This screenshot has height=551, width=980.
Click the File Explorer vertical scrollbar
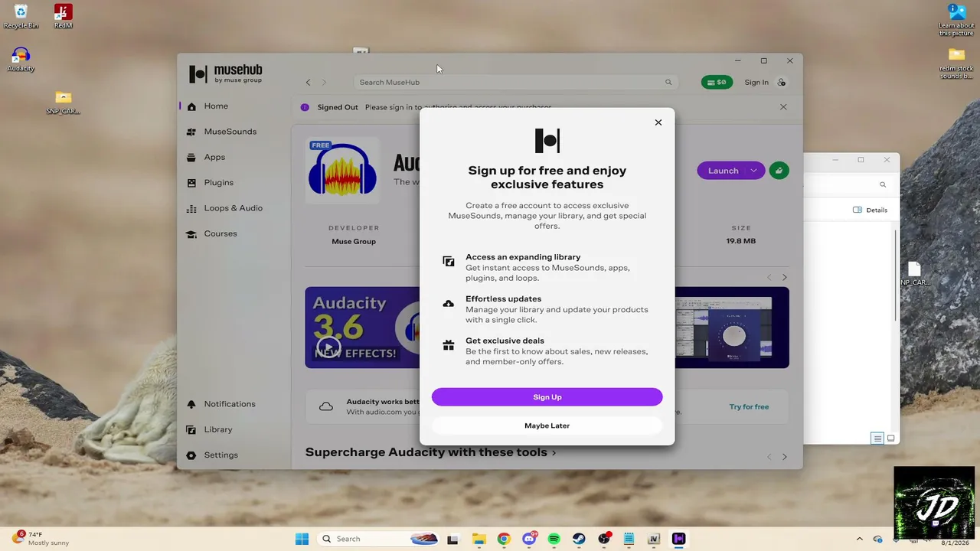click(896, 275)
